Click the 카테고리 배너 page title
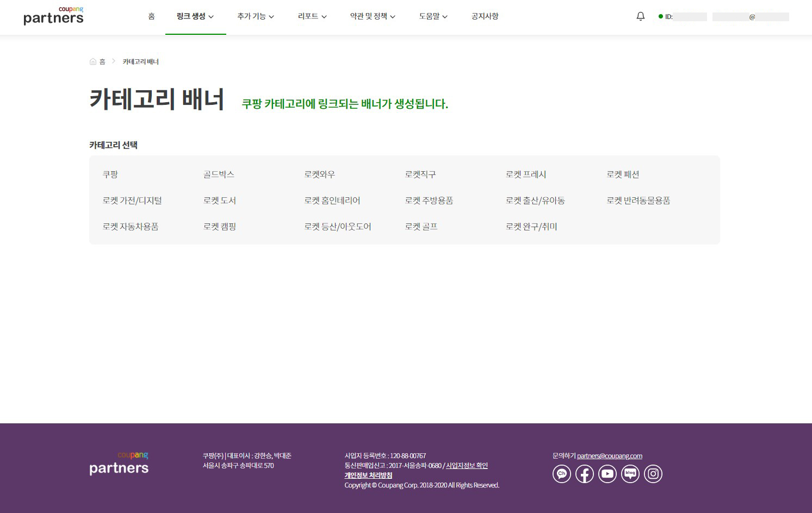 157,99
